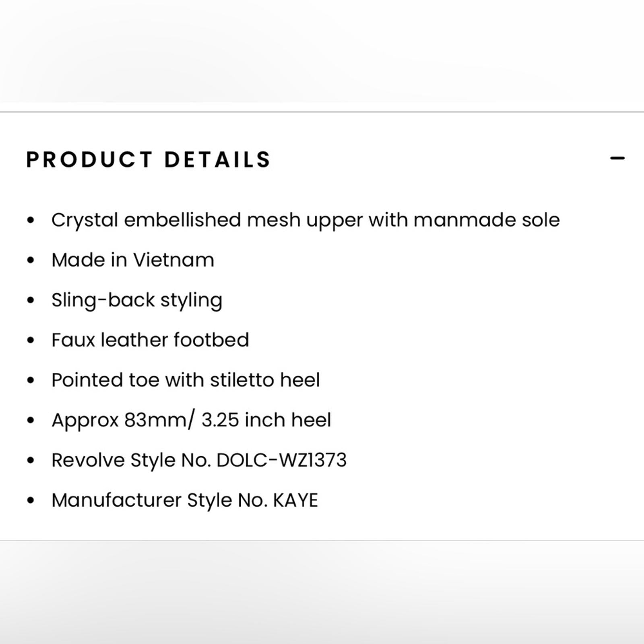This screenshot has width=644, height=644.
Task: Click Pointed toe with stiletto heel text
Action: click(186, 380)
